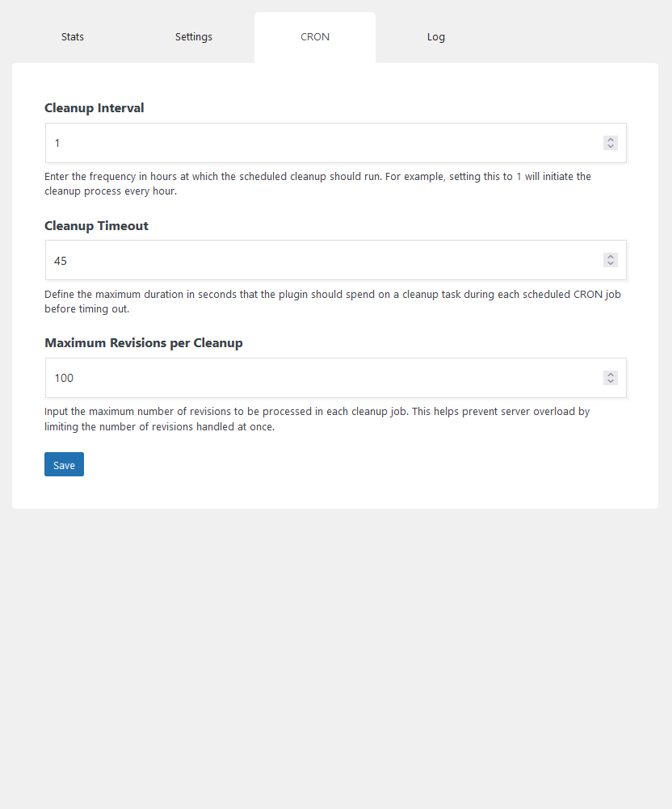Image resolution: width=672 pixels, height=809 pixels.
Task: Select the CRON tab
Action: [x=315, y=37]
